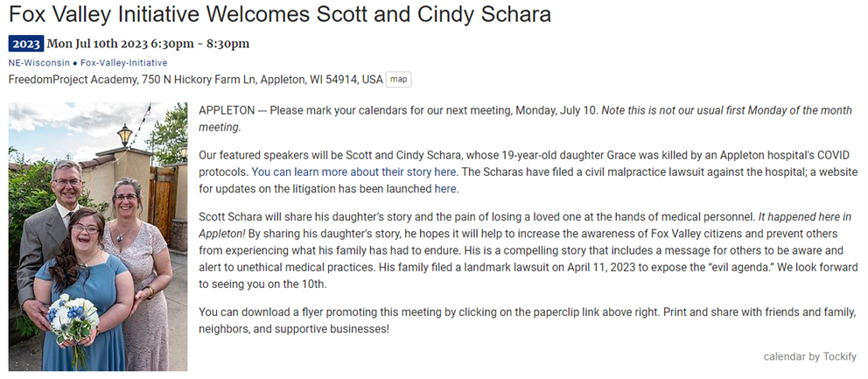Click the blue 2023 year badge

(26, 44)
